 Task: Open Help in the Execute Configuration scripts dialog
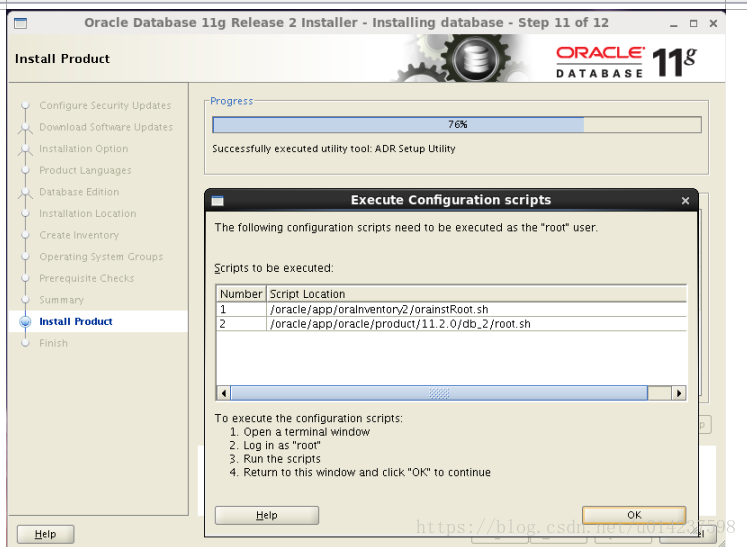point(267,515)
